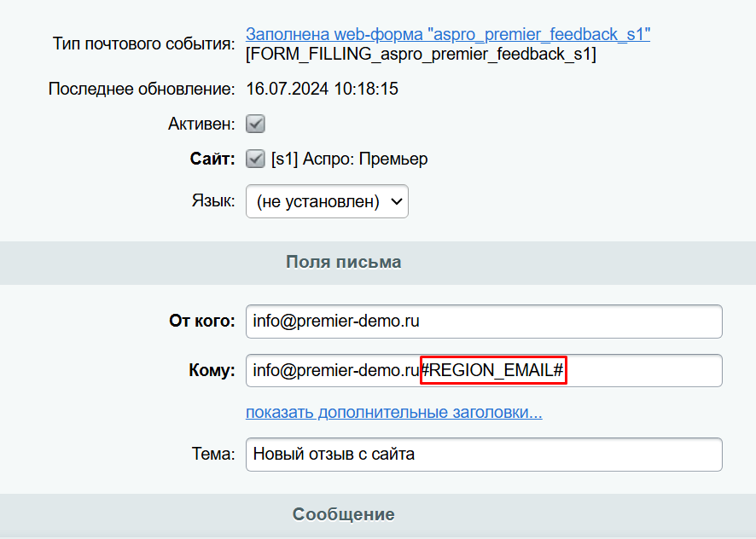Click inside the От кого email field
The height and width of the screenshot is (539, 756).
[x=484, y=322]
